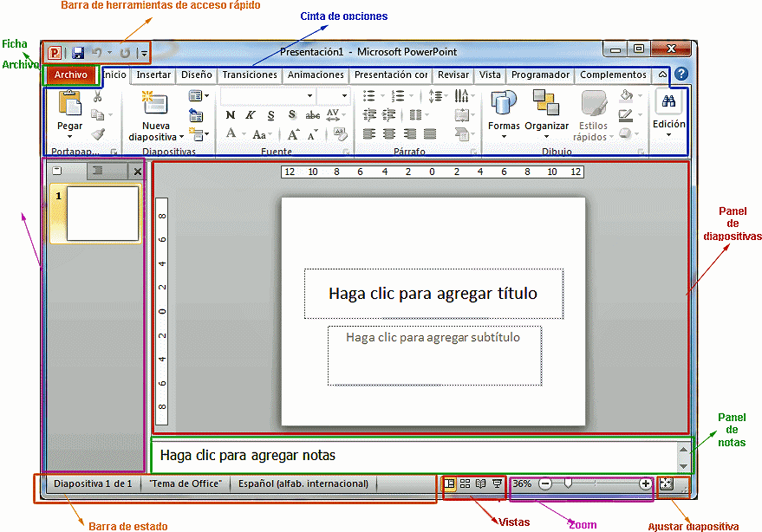Toggle Text Shadow formatting
The image size is (762, 532).
click(x=292, y=114)
